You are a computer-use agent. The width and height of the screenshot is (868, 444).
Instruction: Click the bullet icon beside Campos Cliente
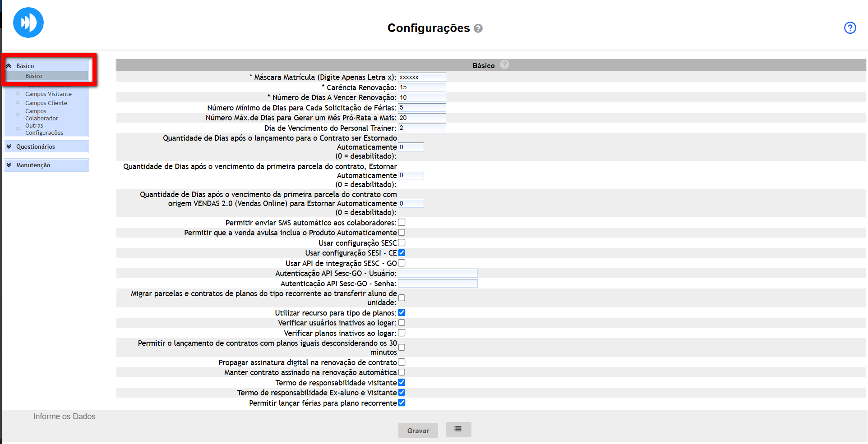18,103
